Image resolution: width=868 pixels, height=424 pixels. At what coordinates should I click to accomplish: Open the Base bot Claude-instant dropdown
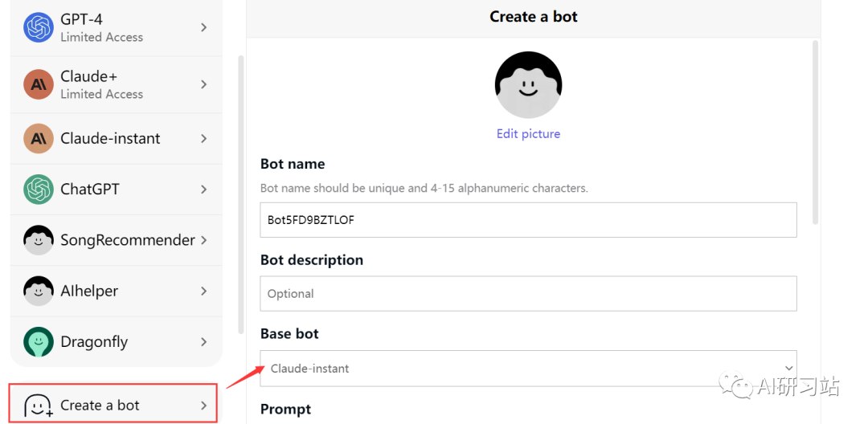coord(528,368)
